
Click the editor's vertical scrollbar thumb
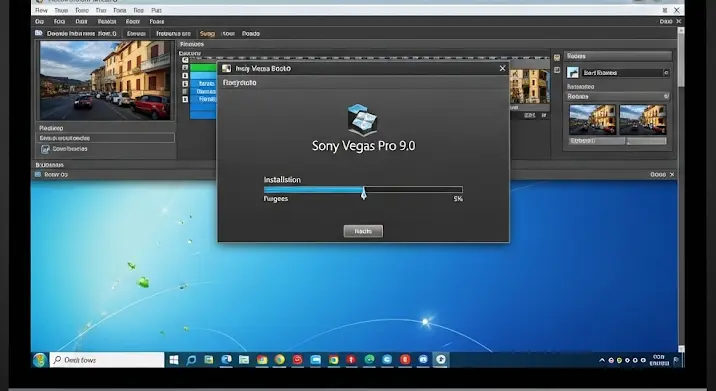pos(681,59)
